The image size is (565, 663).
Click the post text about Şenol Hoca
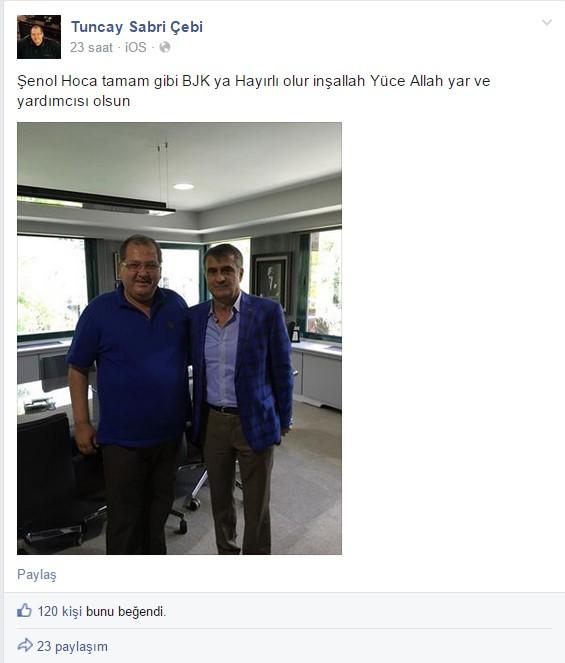(253, 90)
